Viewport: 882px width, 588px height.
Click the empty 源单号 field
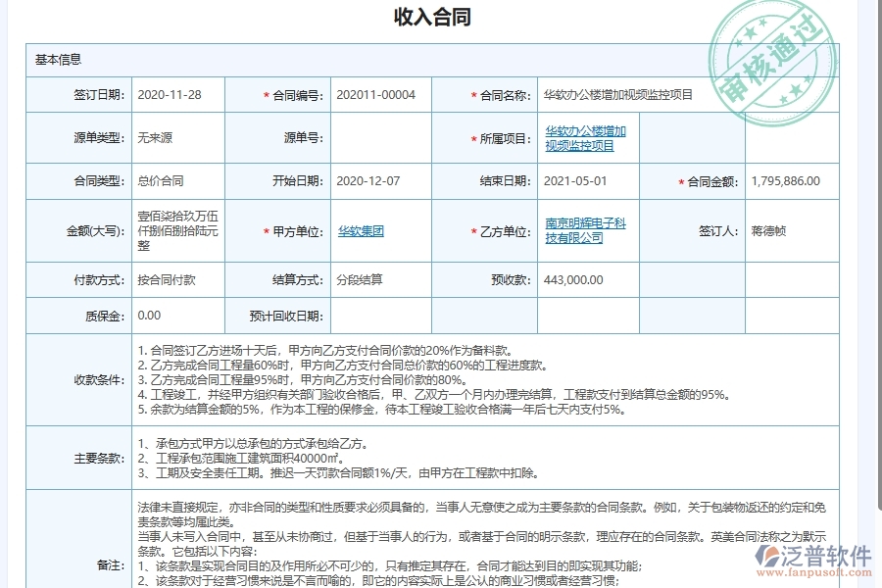click(382, 137)
